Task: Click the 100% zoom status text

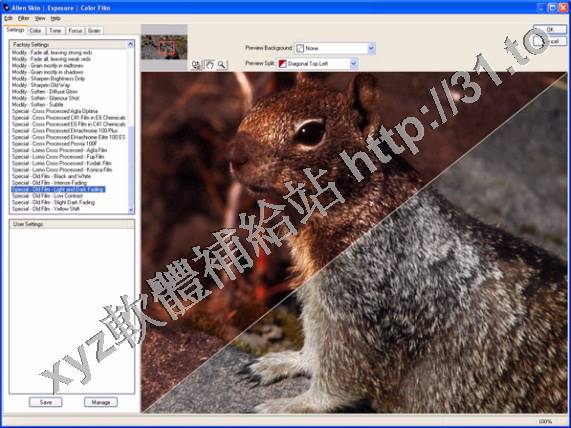Action: click(x=545, y=421)
